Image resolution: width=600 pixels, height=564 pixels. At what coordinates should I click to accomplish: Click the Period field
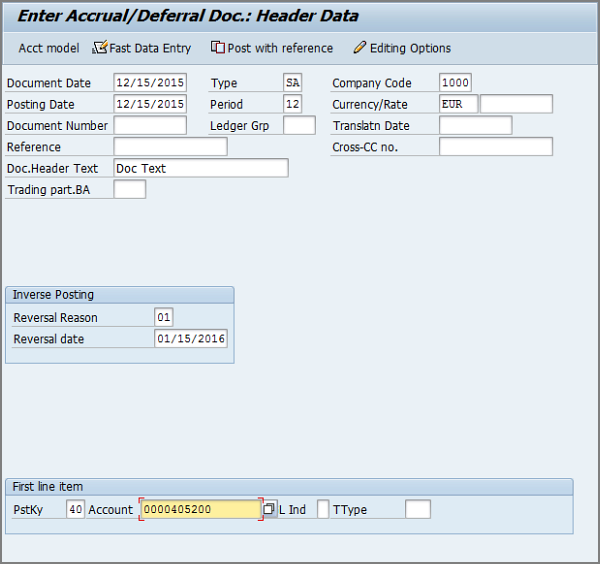292,104
